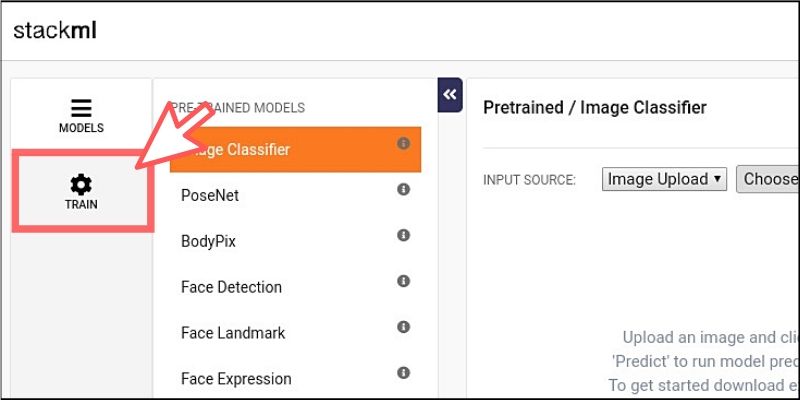Click info icon next to Face Expression
The width and height of the screenshot is (800, 400).
(404, 373)
